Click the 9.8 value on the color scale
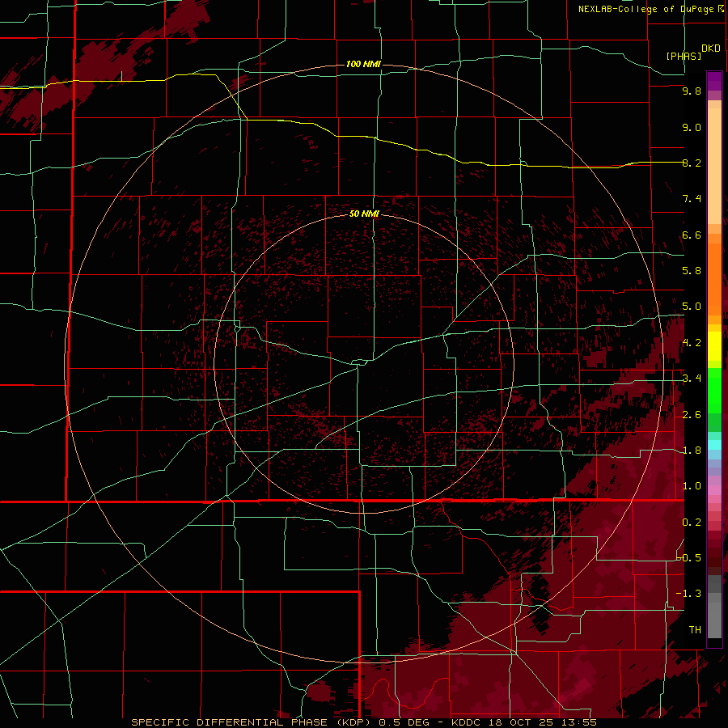 [692, 91]
